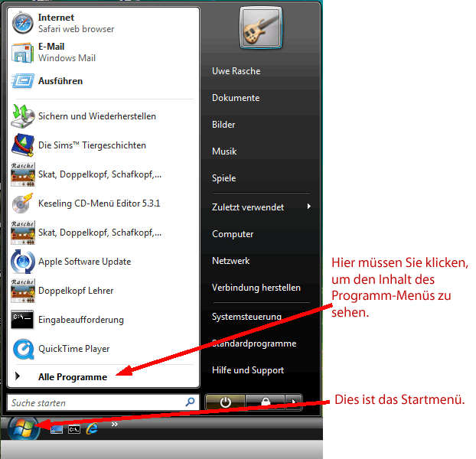Open Spiele folder
476x459 pixels.
(x=223, y=178)
